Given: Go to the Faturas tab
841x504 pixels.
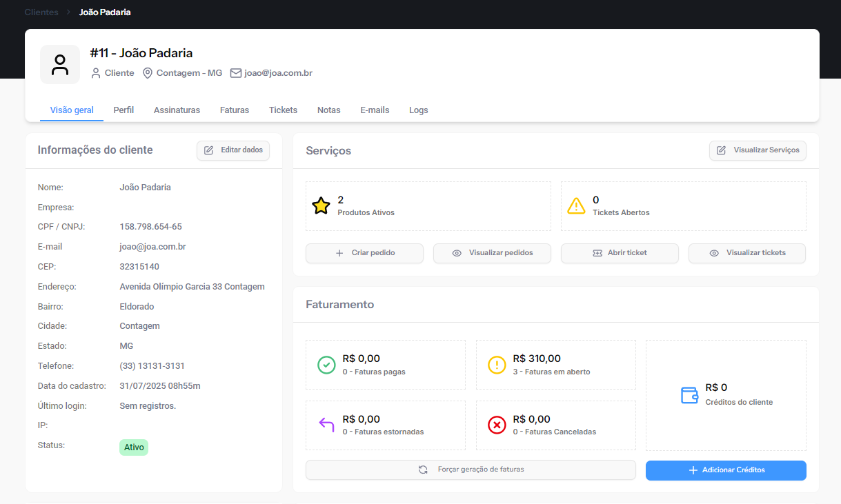Looking at the screenshot, I should (235, 110).
